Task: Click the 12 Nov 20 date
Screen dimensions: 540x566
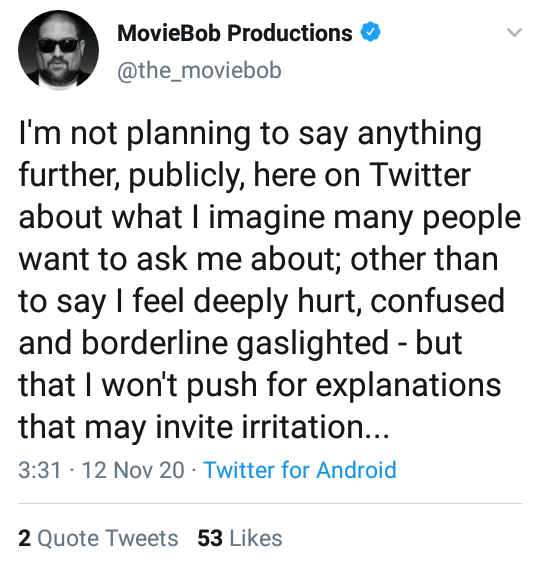Action: pyautogui.click(x=133, y=470)
